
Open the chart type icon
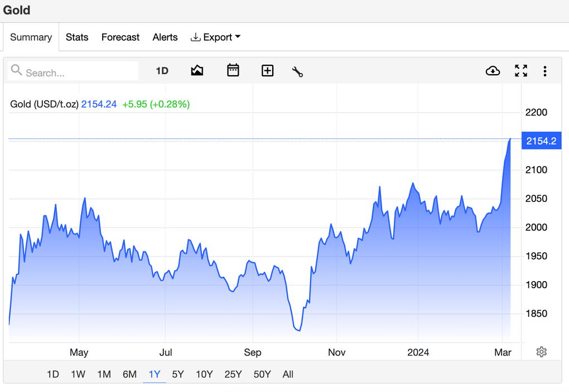(x=197, y=71)
